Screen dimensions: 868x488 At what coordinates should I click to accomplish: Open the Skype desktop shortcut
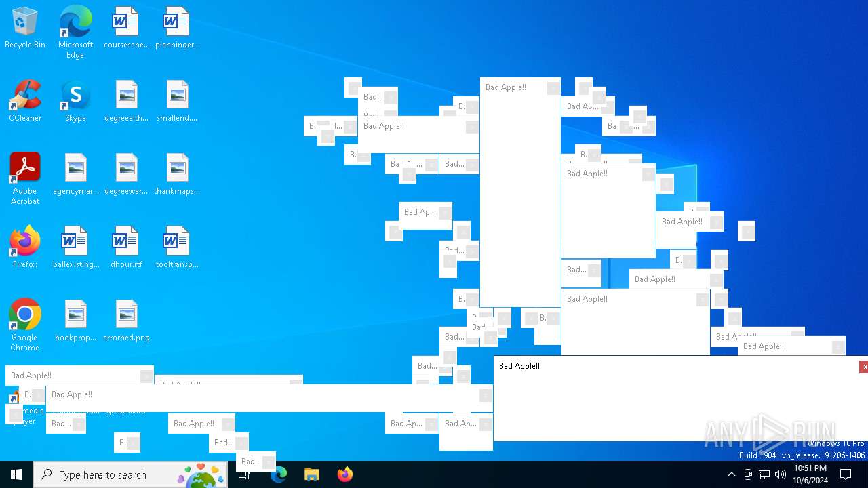pyautogui.click(x=75, y=102)
